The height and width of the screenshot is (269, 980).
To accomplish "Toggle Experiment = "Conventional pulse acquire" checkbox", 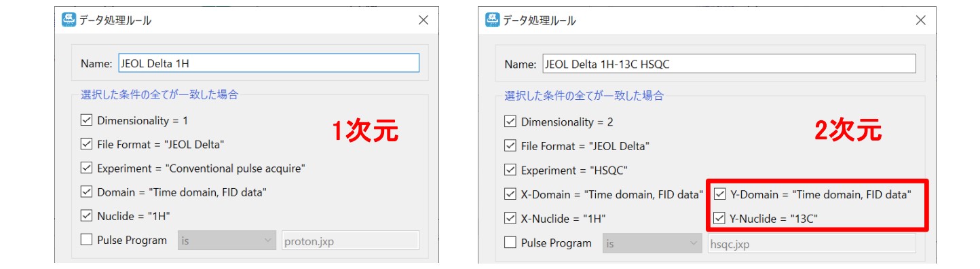I will (x=86, y=168).
